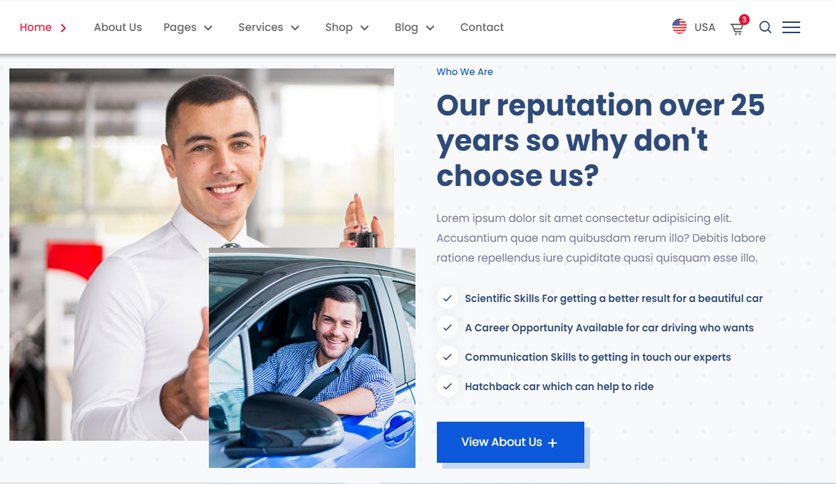Click the man in blue car thumbnail
The height and width of the screenshot is (484, 836).
[x=312, y=358]
